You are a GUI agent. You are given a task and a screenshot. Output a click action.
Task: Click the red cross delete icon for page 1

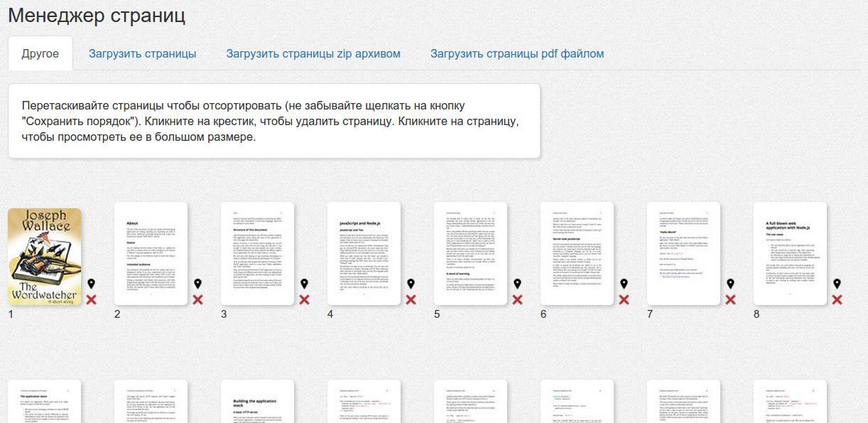pyautogui.click(x=91, y=300)
